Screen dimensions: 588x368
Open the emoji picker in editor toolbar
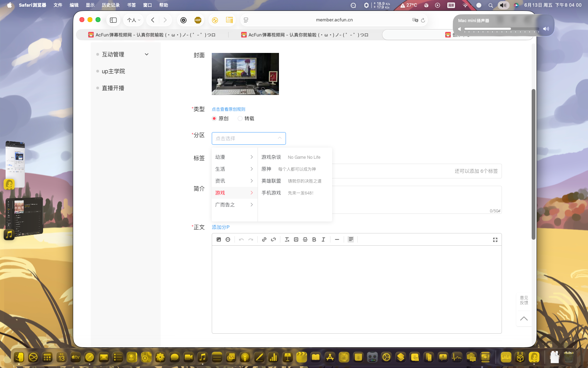[228, 239]
